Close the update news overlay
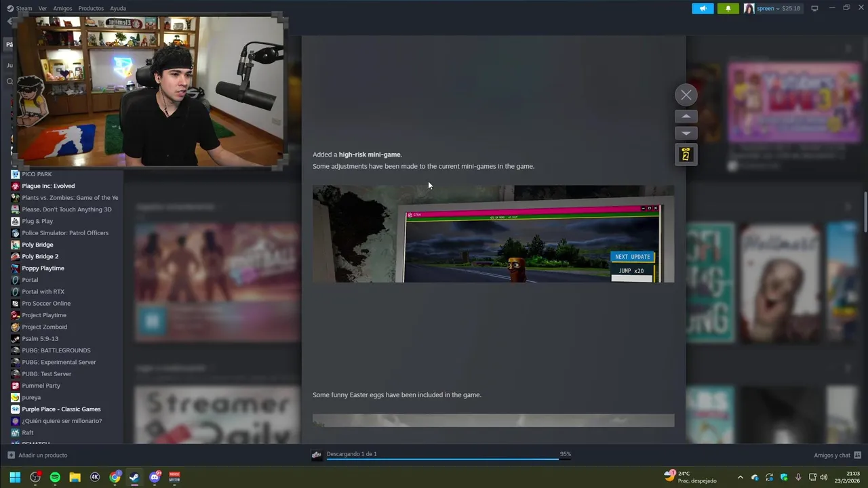 coord(686,95)
